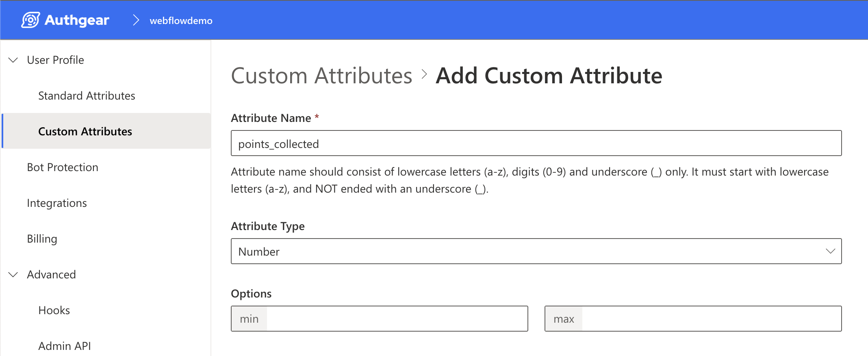Open Standard Attributes page
The image size is (868, 356).
87,96
